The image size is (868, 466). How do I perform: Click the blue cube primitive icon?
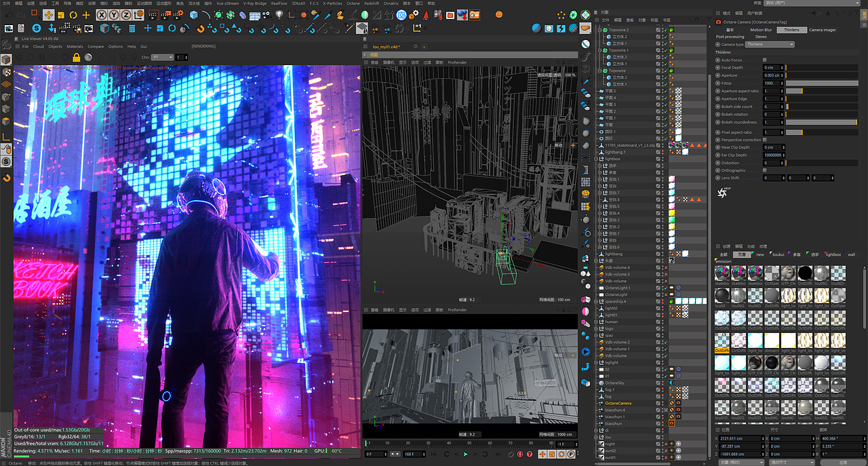pos(194,14)
